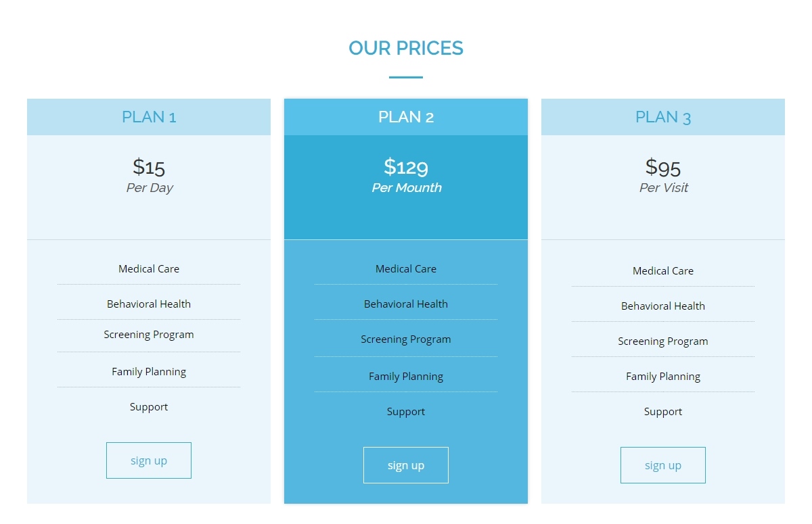812x524 pixels.
Task: Select the Plan 2 header title
Action: point(406,117)
